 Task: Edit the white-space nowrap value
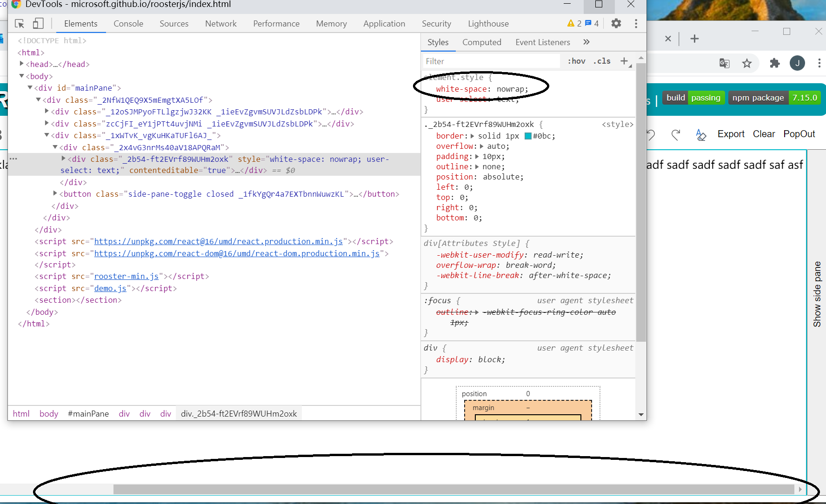coord(511,89)
